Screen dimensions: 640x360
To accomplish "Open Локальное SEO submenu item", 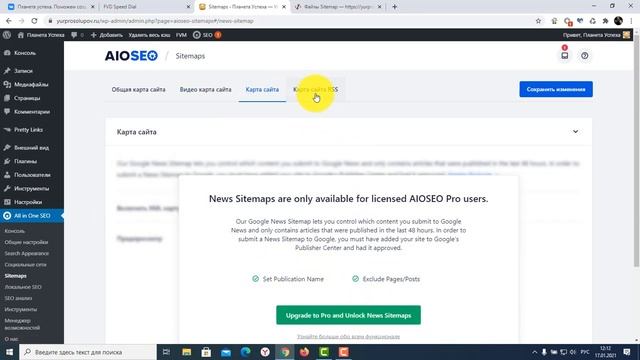I will click(23, 287).
